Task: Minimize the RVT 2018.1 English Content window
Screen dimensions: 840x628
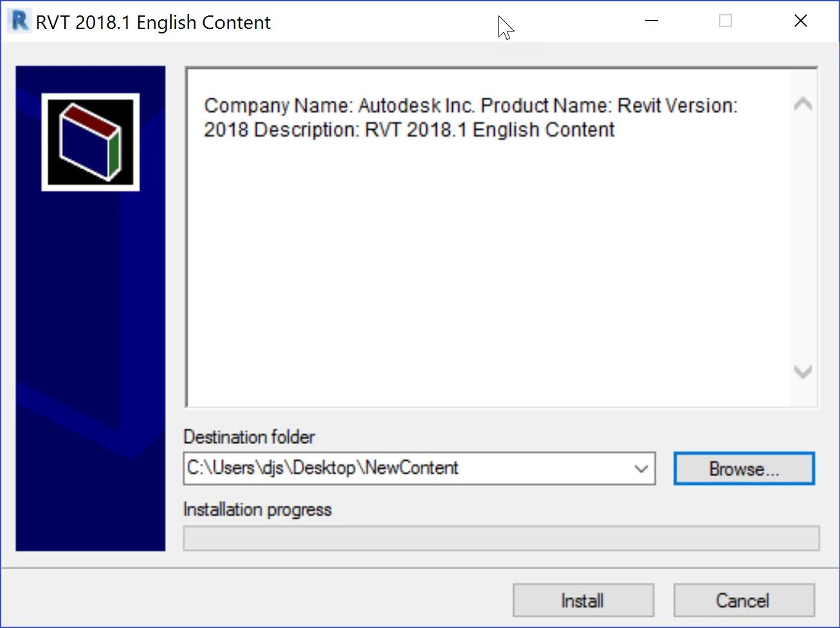Action: (652, 21)
